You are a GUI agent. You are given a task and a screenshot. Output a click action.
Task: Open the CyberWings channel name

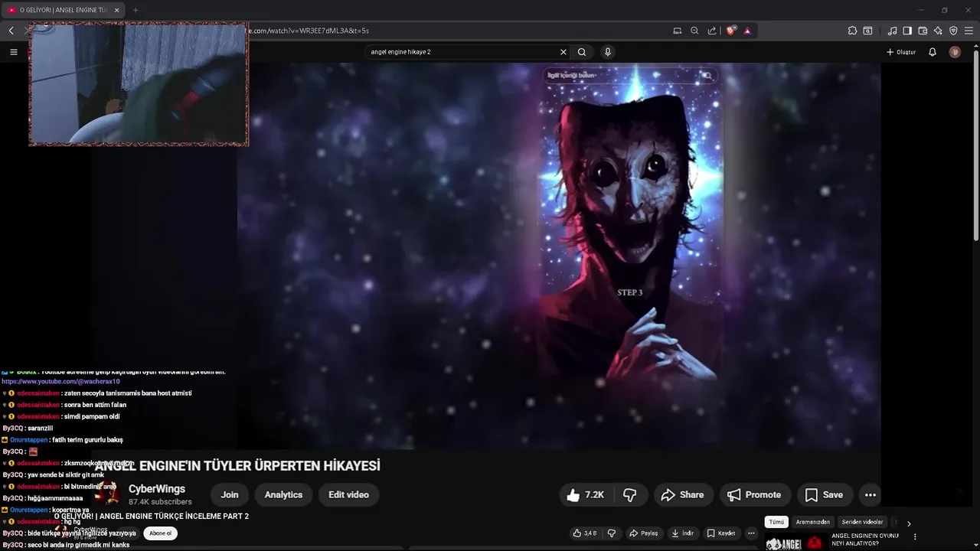pyautogui.click(x=157, y=489)
